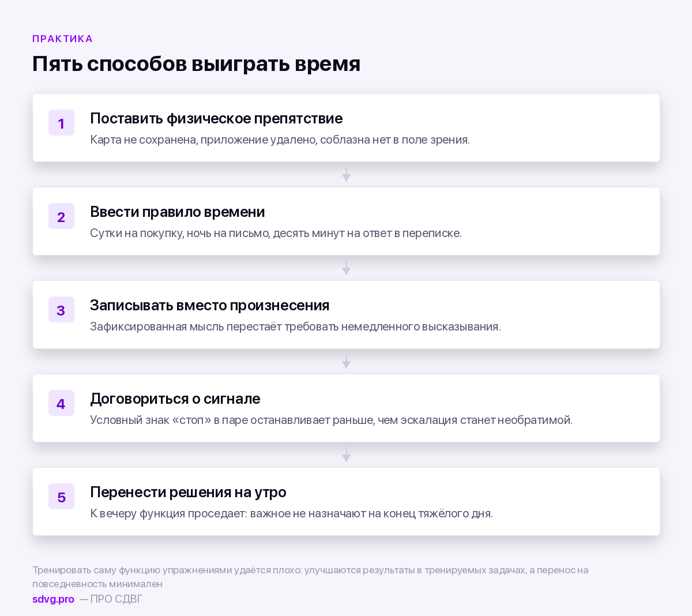Click the text starting Сутки на покупку
Screen dimensions: 692x616
click(x=276, y=233)
